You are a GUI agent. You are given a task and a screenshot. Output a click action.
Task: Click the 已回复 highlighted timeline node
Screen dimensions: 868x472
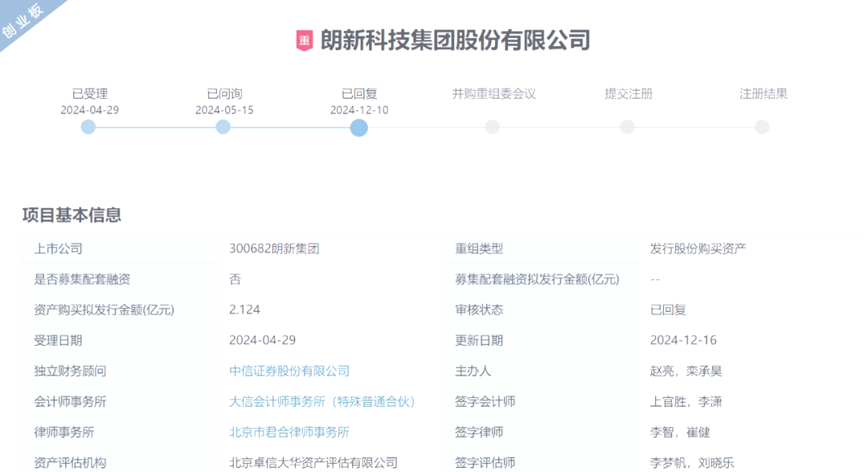click(x=358, y=128)
